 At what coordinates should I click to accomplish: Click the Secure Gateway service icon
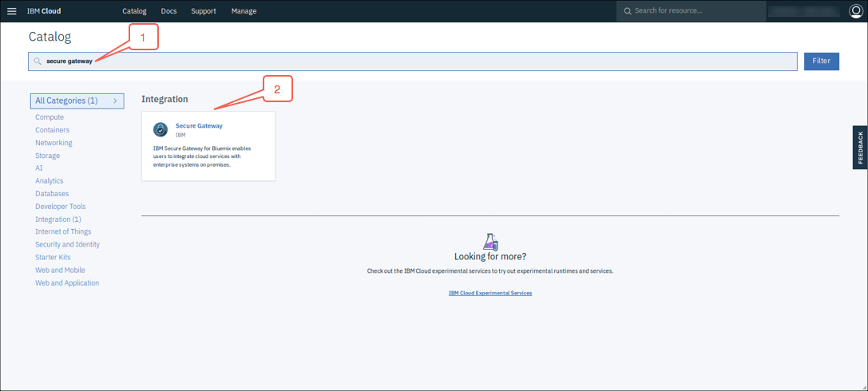coord(161,130)
